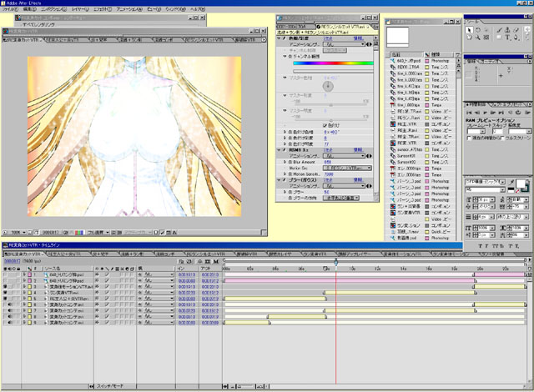Disable the RSMB 3.x effect toggle
The image size is (534, 392).
click(285, 150)
